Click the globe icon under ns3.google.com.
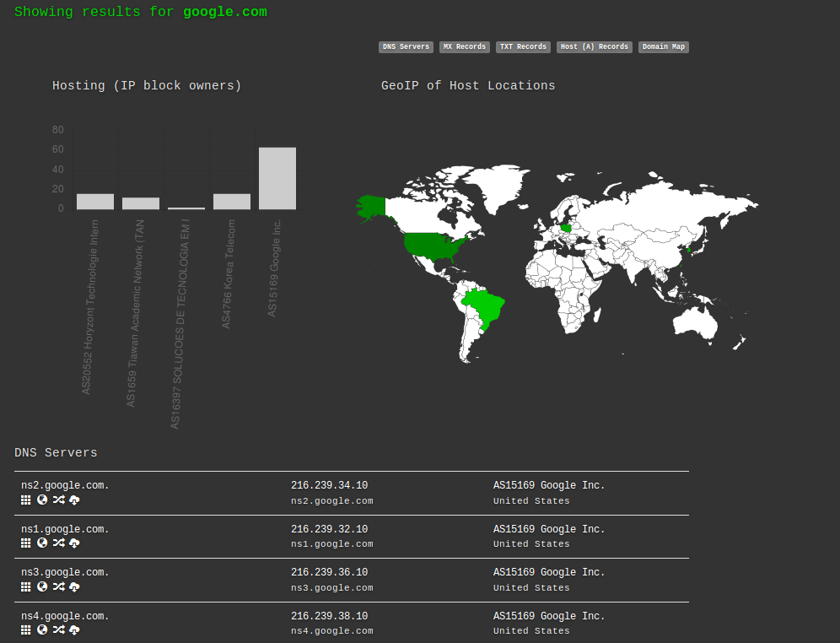The height and width of the screenshot is (643, 840). click(42, 586)
